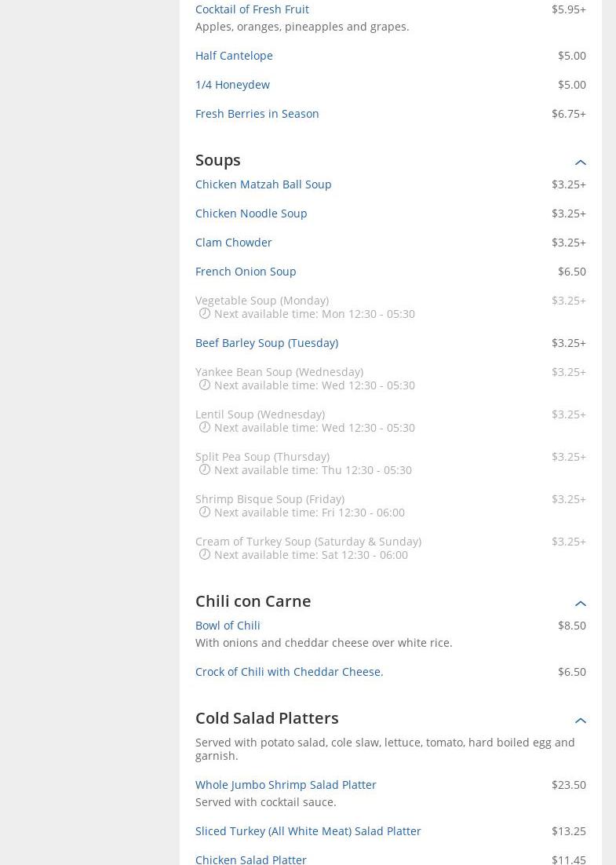Open Whole Jumbo Shrimp Salad Platter
This screenshot has height=865, width=616.
286,784
